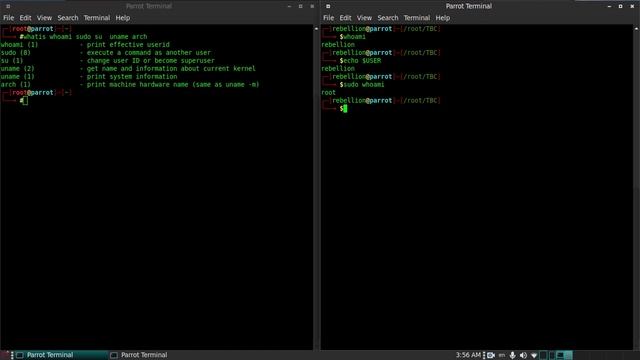
Task: Switch to first Parrot Terminal taskbar button
Action: tap(61, 355)
